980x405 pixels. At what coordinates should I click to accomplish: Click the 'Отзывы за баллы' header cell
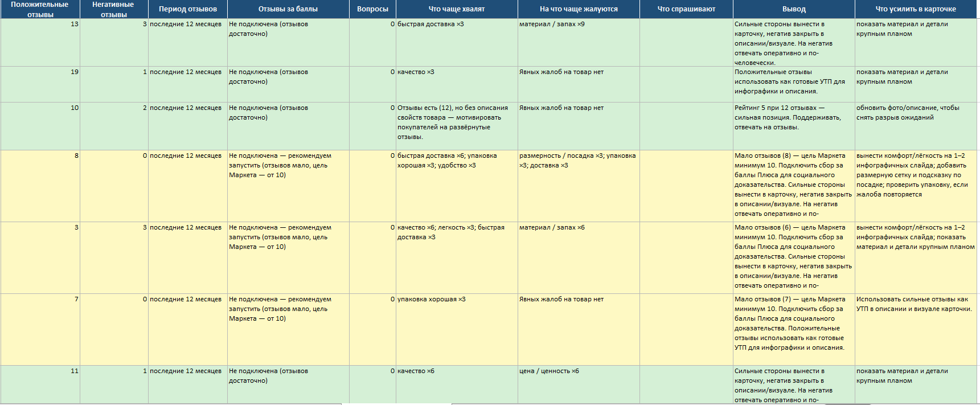click(288, 9)
